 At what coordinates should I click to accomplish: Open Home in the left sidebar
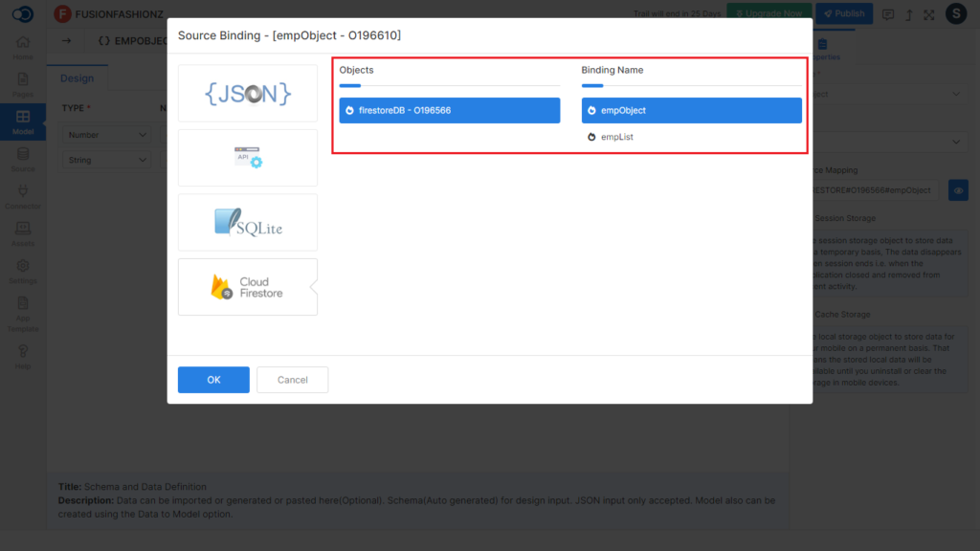(x=23, y=48)
